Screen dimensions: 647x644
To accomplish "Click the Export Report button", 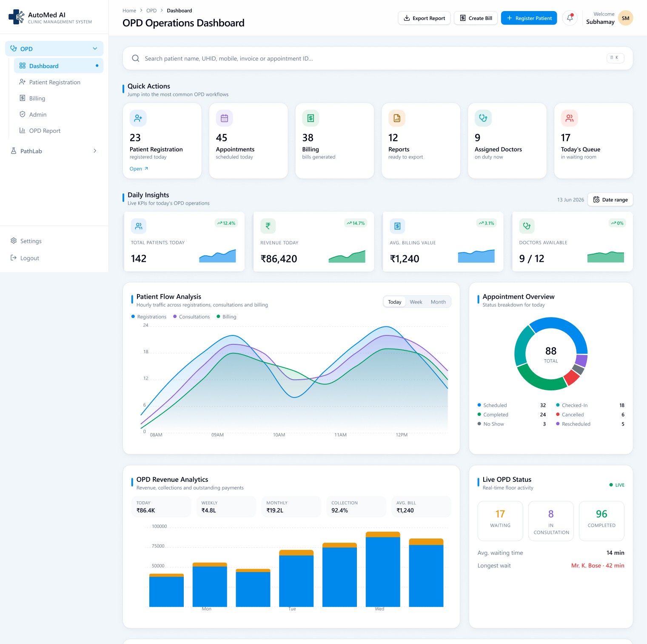I will [x=424, y=18].
